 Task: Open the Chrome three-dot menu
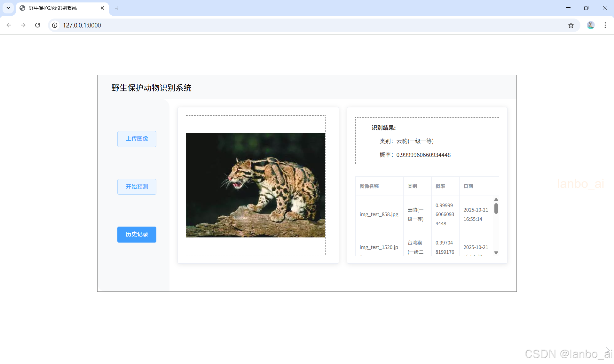pyautogui.click(x=605, y=25)
